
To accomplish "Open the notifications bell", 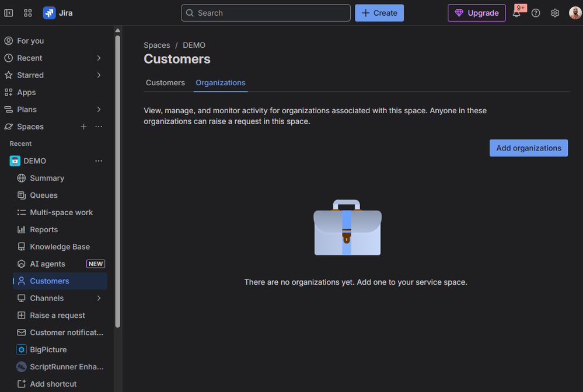I will point(516,13).
